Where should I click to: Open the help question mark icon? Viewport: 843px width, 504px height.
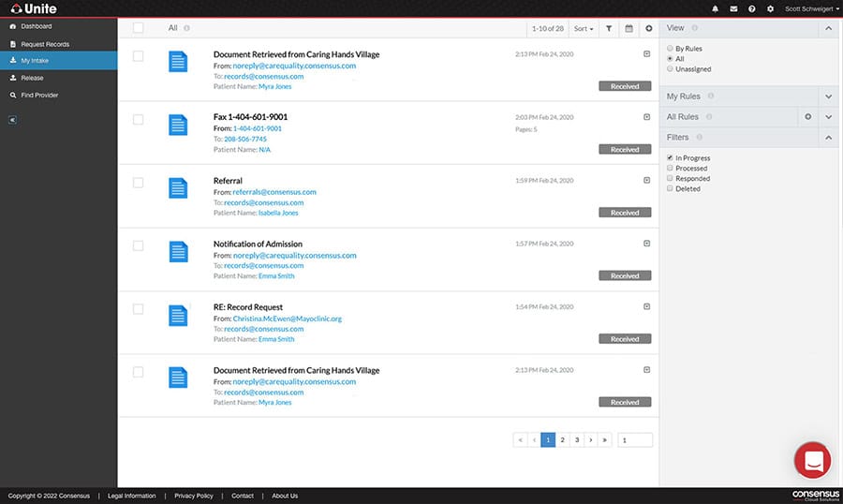751,8
